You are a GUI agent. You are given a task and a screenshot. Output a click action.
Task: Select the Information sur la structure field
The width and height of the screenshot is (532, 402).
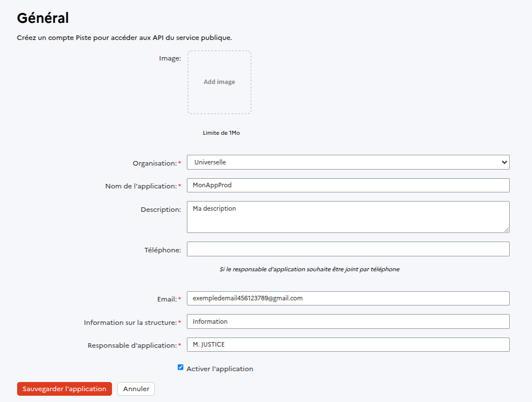tap(348, 321)
